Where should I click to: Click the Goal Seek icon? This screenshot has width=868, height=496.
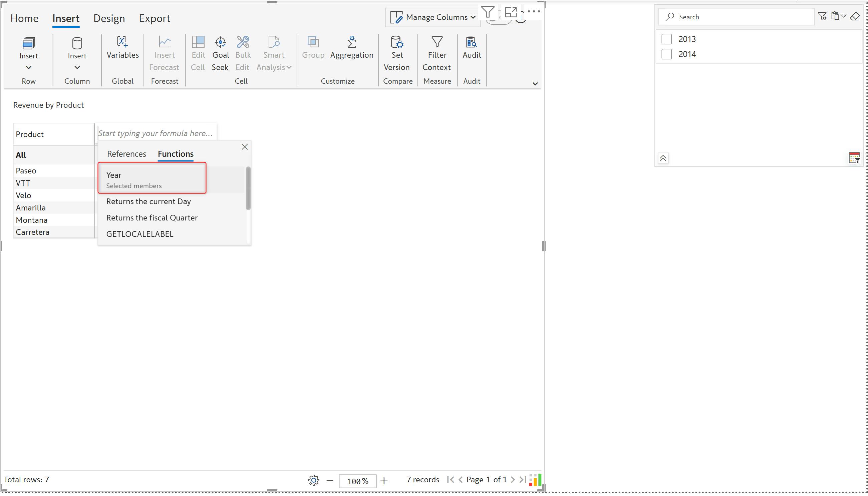[220, 43]
